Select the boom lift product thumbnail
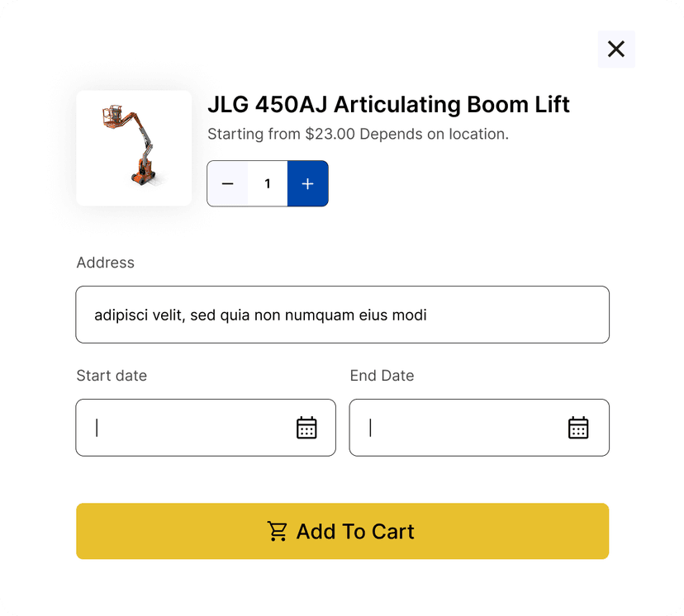Image resolution: width=684 pixels, height=616 pixels. (134, 148)
